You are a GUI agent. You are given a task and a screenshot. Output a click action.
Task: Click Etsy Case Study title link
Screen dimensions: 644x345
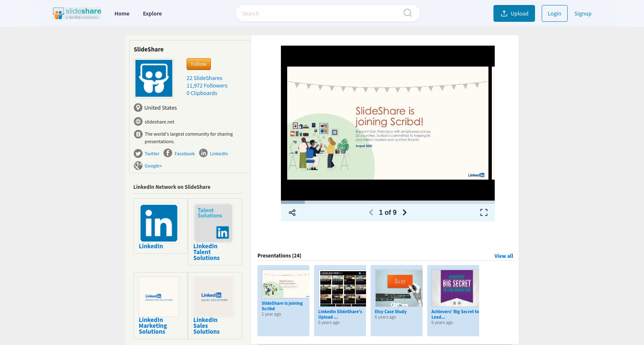pos(391,312)
